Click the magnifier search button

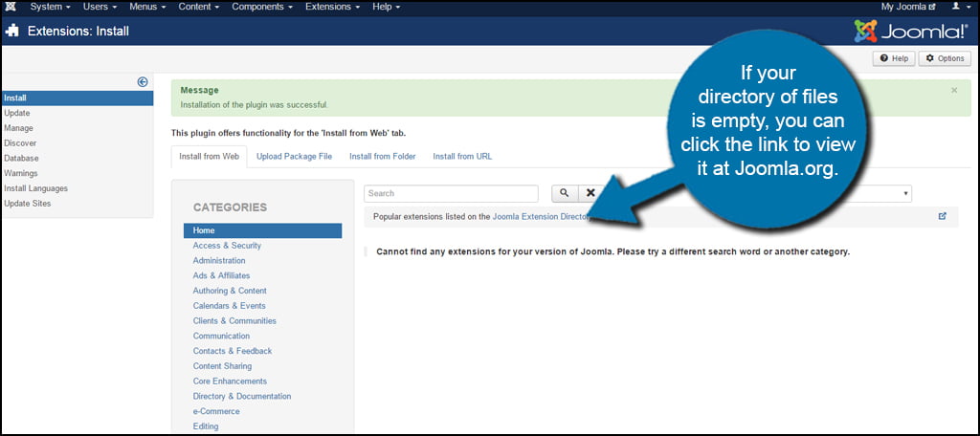[x=565, y=193]
